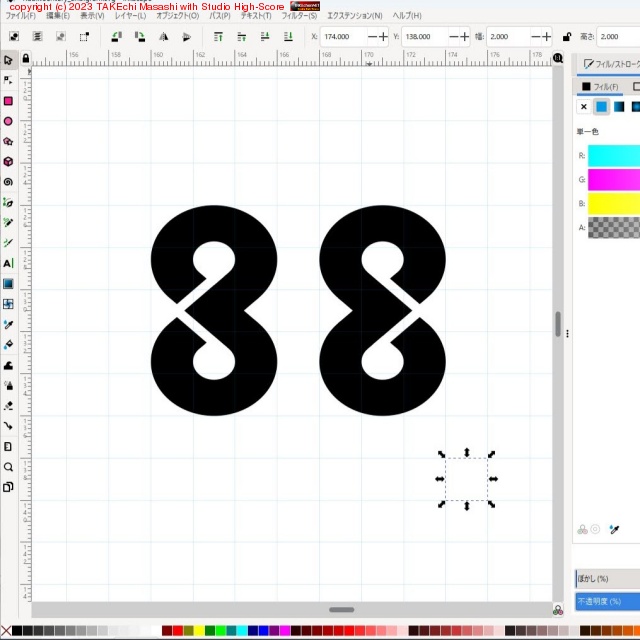Click the flip horizontal icon
The width and height of the screenshot is (640, 640).
tap(163, 37)
